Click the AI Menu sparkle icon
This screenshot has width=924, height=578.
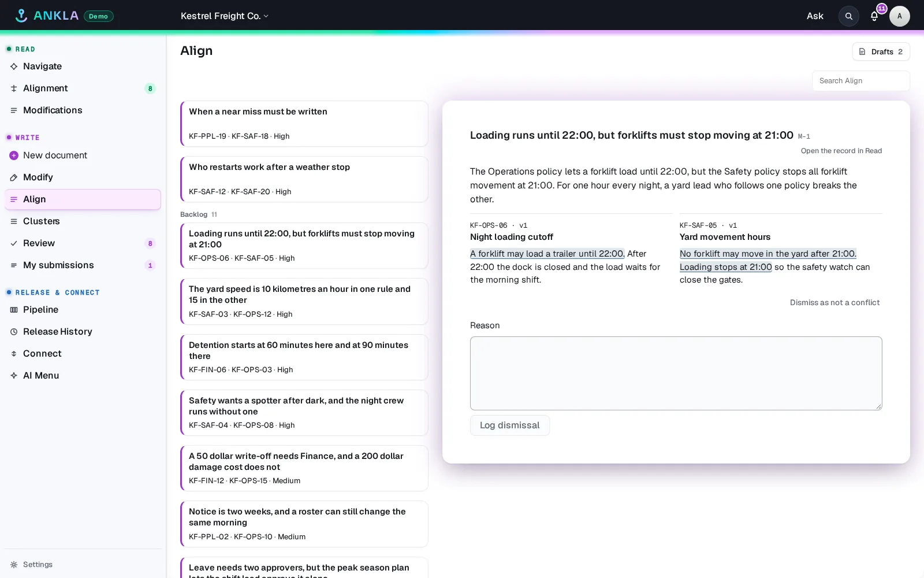(14, 376)
